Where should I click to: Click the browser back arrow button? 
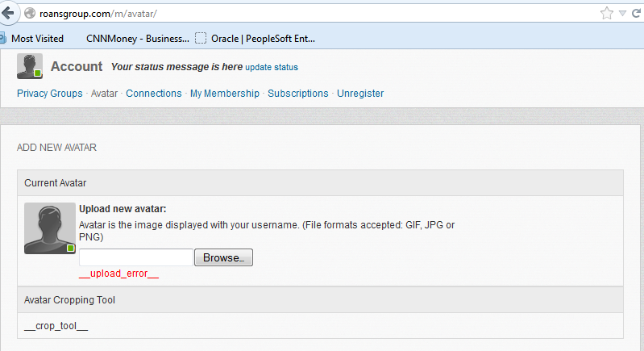pyautogui.click(x=10, y=13)
